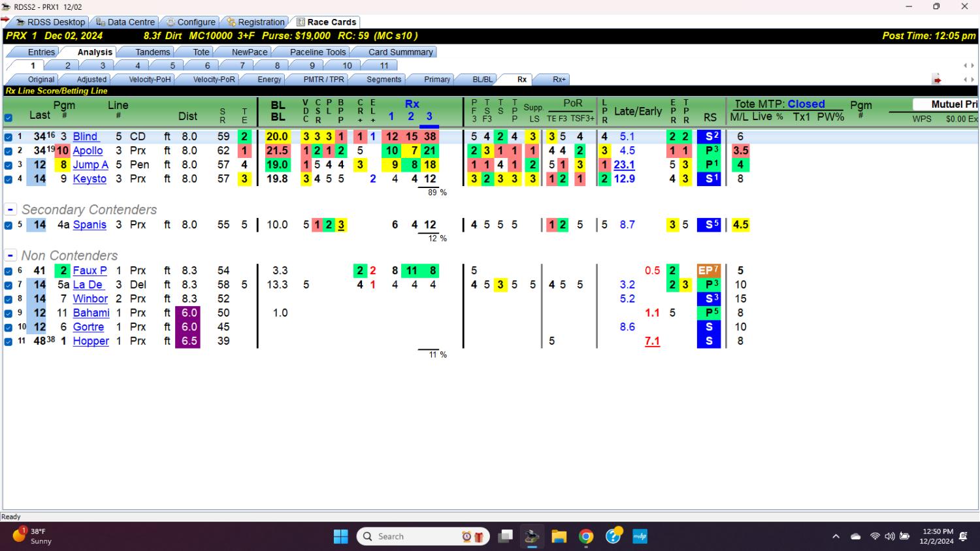Open File Explorer from the taskbar
This screenshot has width=980, height=551.
559,537
